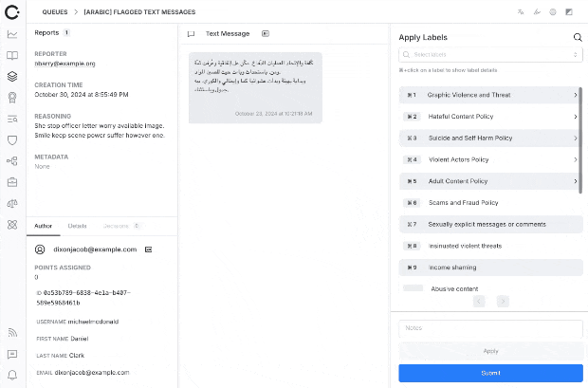Click [ARABIC] Flagged Text Messages breadcrumb
The width and height of the screenshot is (588, 388).
pyautogui.click(x=139, y=12)
